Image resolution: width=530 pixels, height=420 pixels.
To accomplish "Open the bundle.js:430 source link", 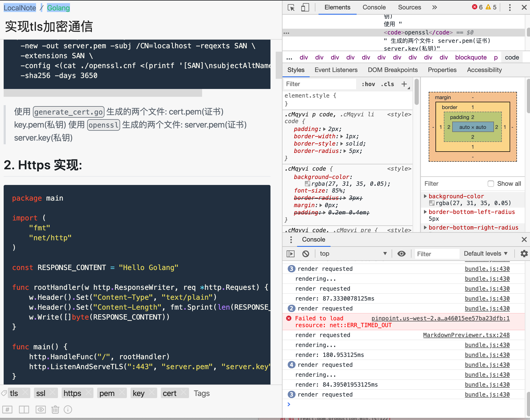I will click(x=487, y=269).
